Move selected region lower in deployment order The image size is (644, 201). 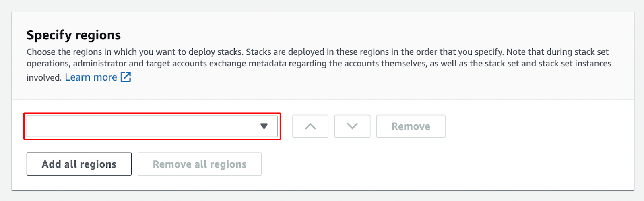pos(352,126)
